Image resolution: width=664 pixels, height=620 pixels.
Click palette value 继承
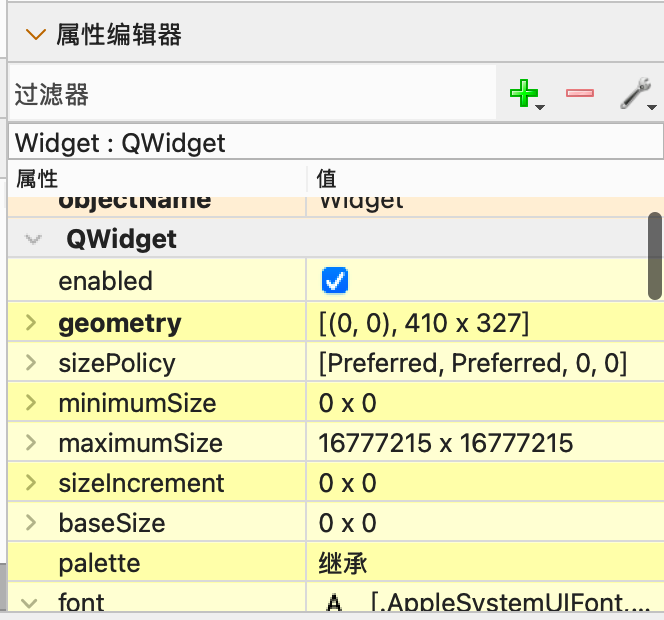point(343,563)
